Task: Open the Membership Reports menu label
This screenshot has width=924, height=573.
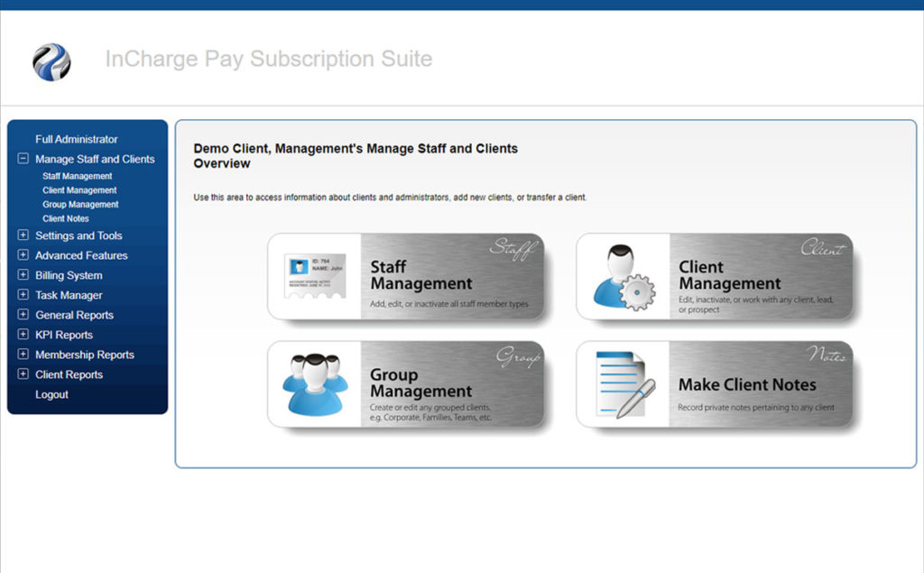Action: [x=85, y=355]
